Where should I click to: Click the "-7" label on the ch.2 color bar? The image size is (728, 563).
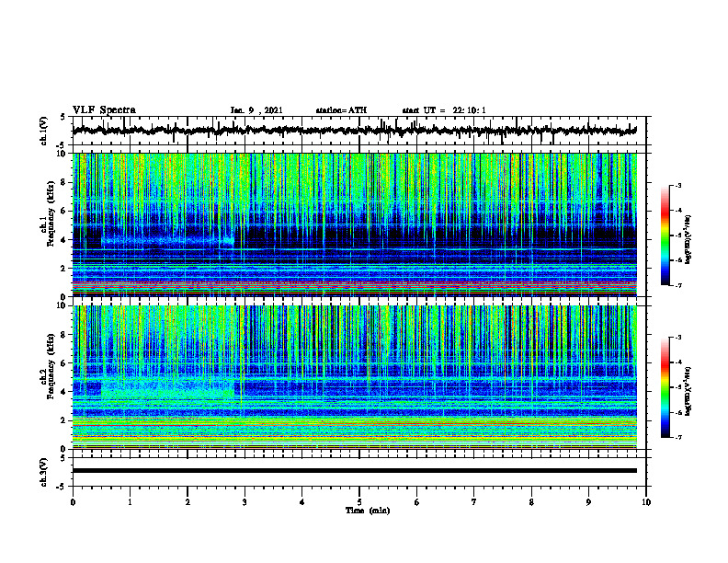pyautogui.click(x=677, y=437)
